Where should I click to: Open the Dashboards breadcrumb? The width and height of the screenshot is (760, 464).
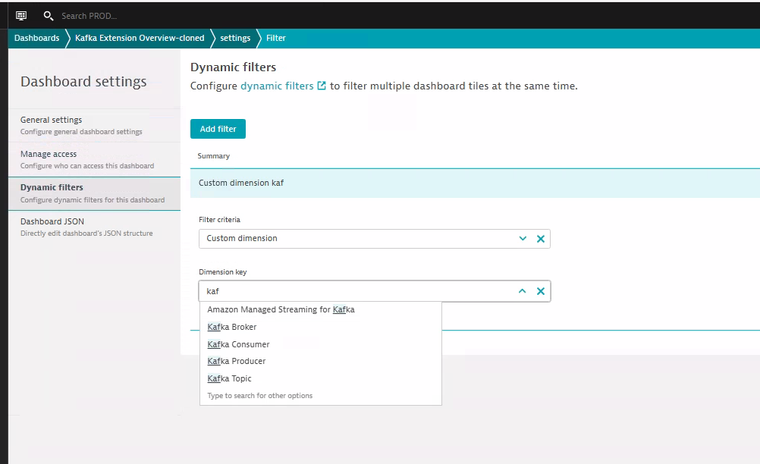tap(37, 38)
